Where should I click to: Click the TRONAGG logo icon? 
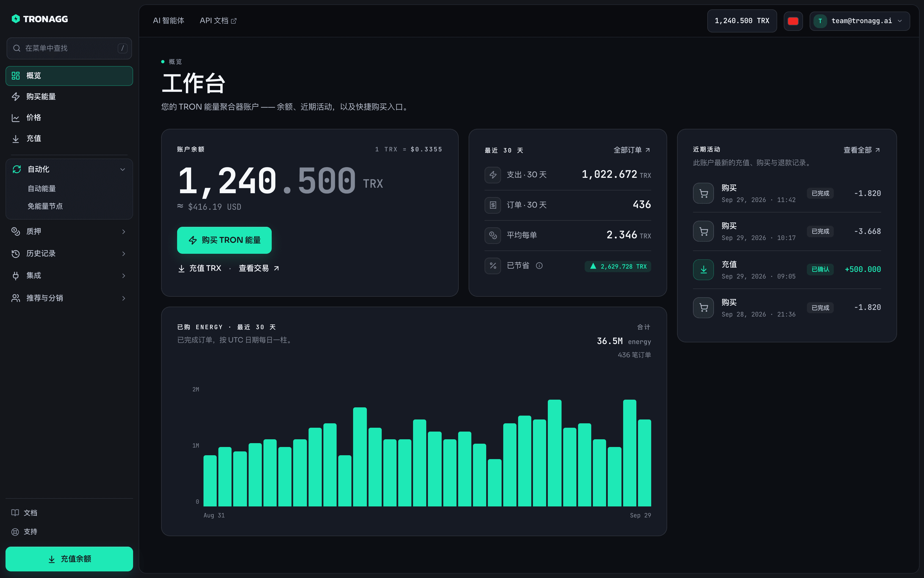16,19
